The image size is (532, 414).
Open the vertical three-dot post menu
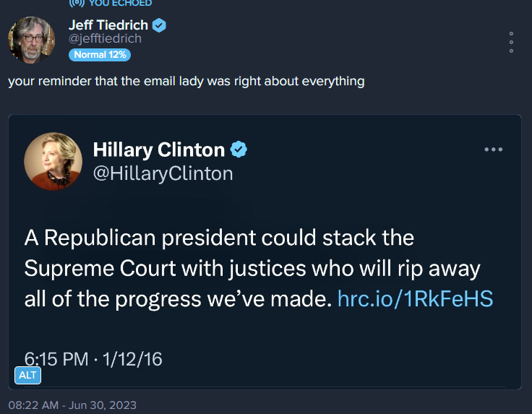tap(511, 42)
